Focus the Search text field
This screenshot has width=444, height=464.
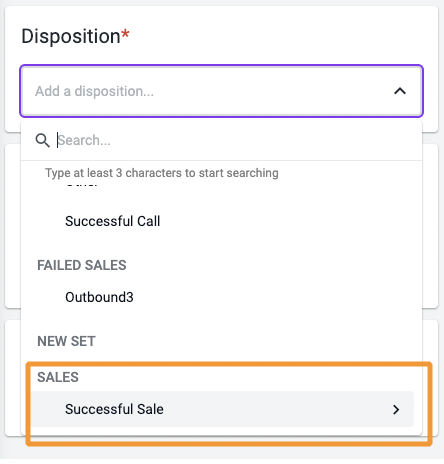(x=233, y=140)
